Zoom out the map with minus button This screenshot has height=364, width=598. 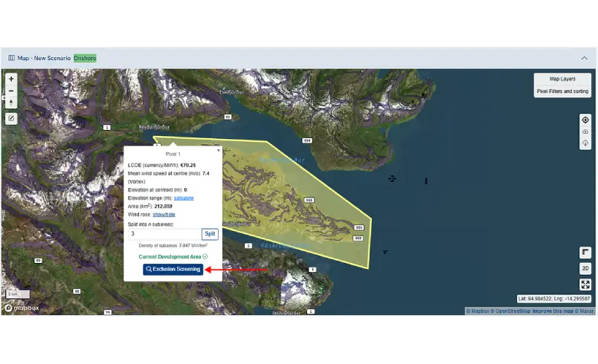[11, 91]
